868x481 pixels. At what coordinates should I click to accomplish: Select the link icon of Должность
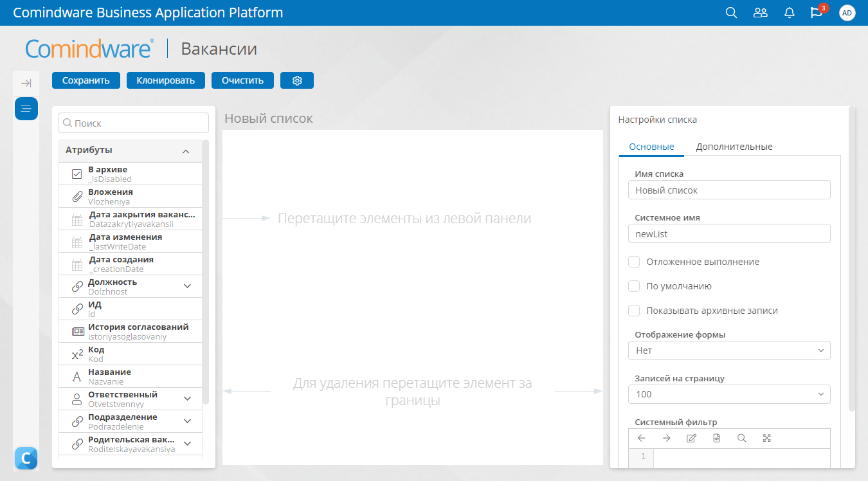(77, 286)
